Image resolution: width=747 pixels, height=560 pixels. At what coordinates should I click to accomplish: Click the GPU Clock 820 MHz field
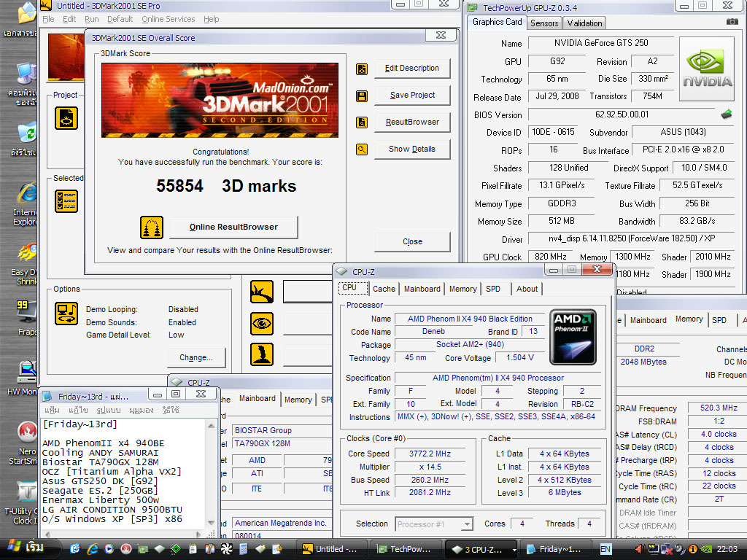tap(550, 257)
